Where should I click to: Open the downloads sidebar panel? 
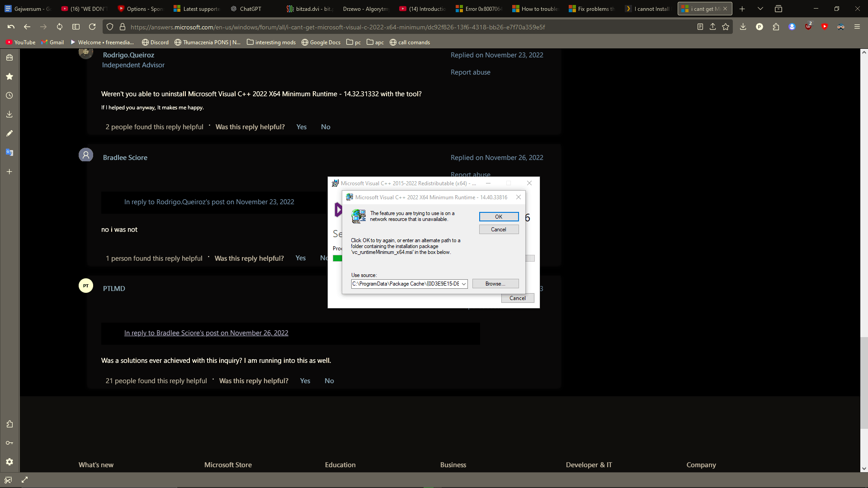tap(9, 115)
